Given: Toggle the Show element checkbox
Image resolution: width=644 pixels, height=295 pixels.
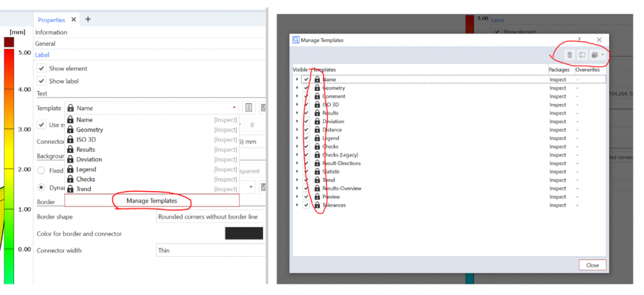Looking at the screenshot, I should click(x=41, y=68).
